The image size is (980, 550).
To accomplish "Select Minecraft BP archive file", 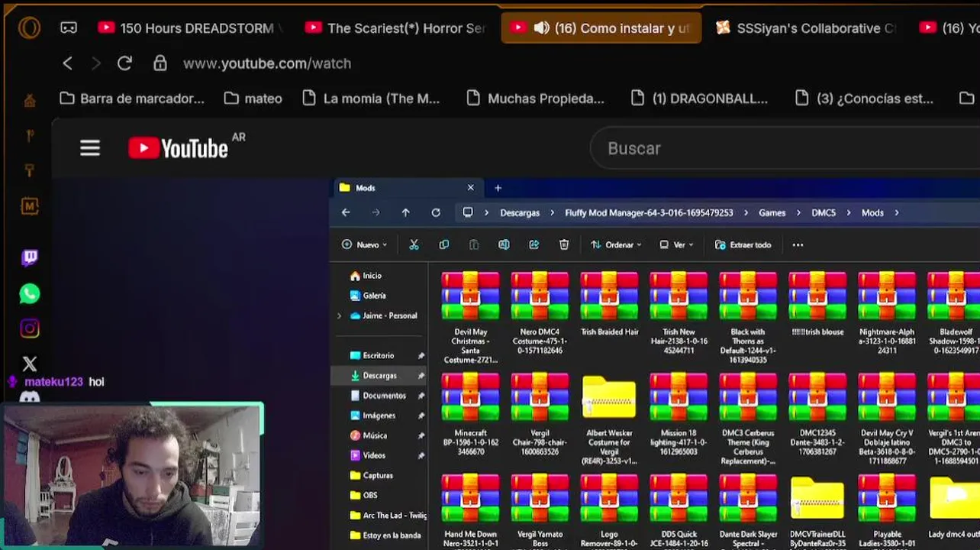I will 471,415.
